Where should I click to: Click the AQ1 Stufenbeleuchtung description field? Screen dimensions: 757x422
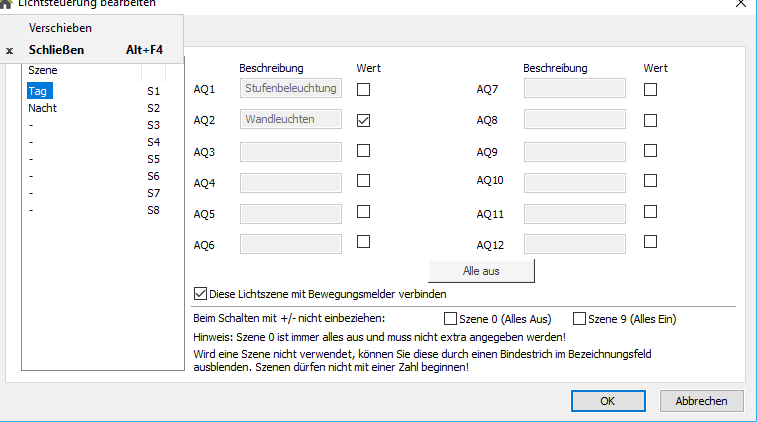coord(291,89)
